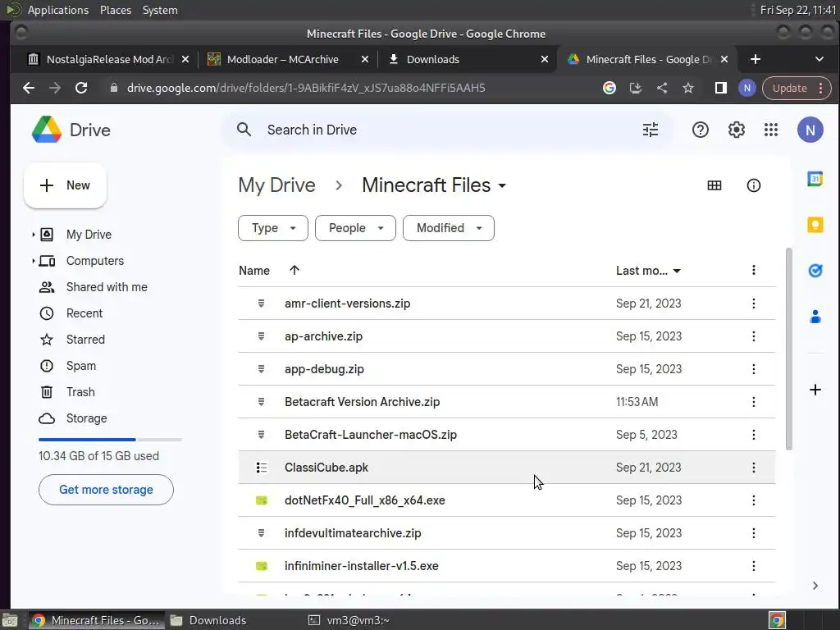The height and width of the screenshot is (630, 840).
Task: Open Google Keep in side panel
Action: [x=815, y=225]
